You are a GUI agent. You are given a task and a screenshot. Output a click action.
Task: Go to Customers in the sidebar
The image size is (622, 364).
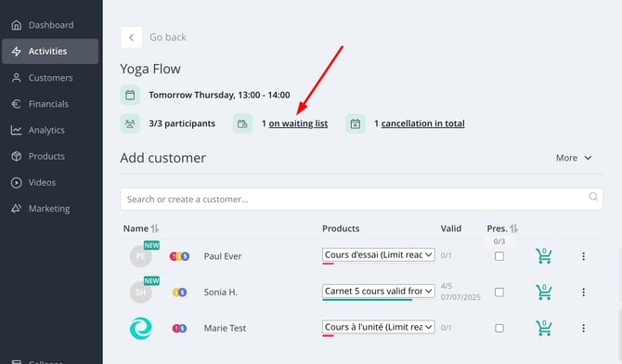[50, 78]
